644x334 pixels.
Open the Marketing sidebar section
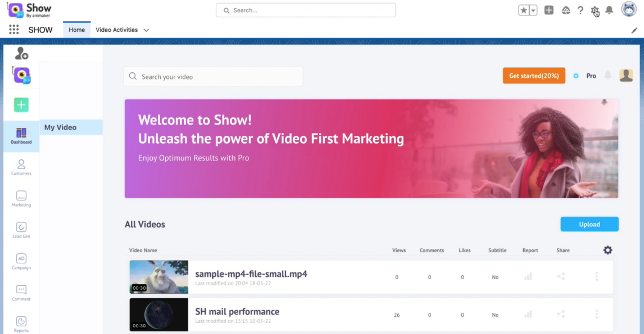tap(21, 199)
